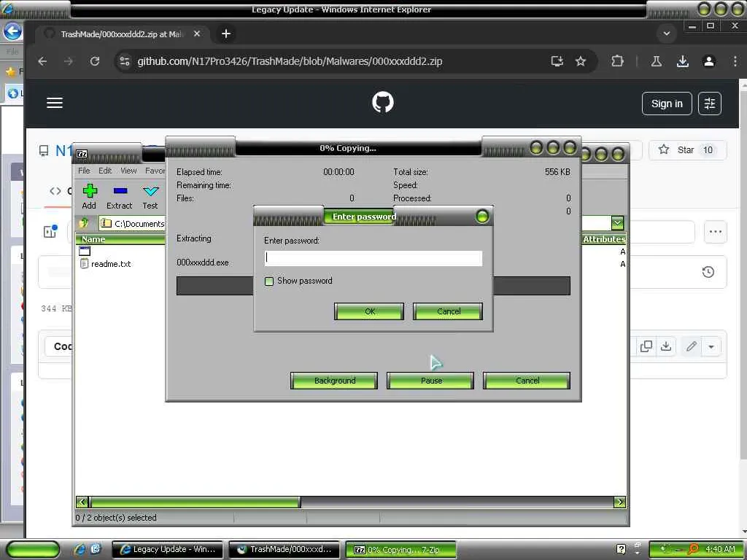Open the 7-Zip File menu
The image size is (747, 560).
pyautogui.click(x=84, y=171)
